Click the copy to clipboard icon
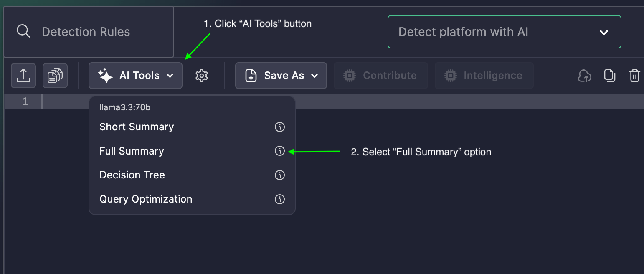 click(610, 76)
